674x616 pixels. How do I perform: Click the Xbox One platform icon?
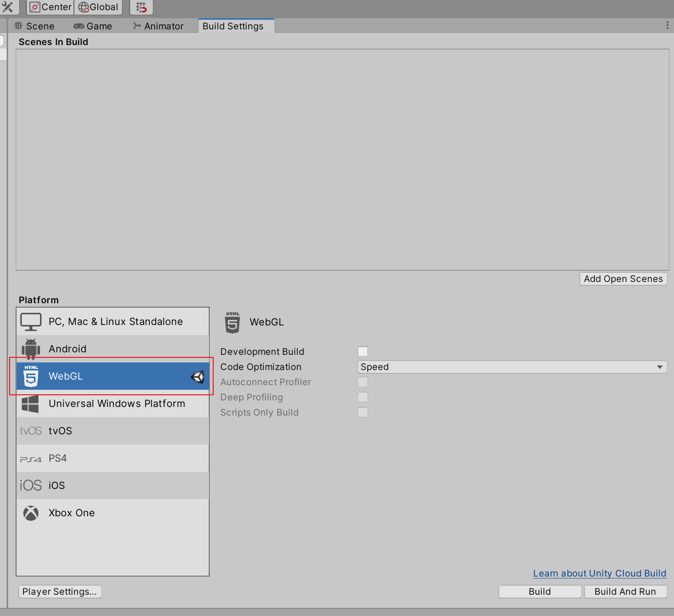coord(30,513)
